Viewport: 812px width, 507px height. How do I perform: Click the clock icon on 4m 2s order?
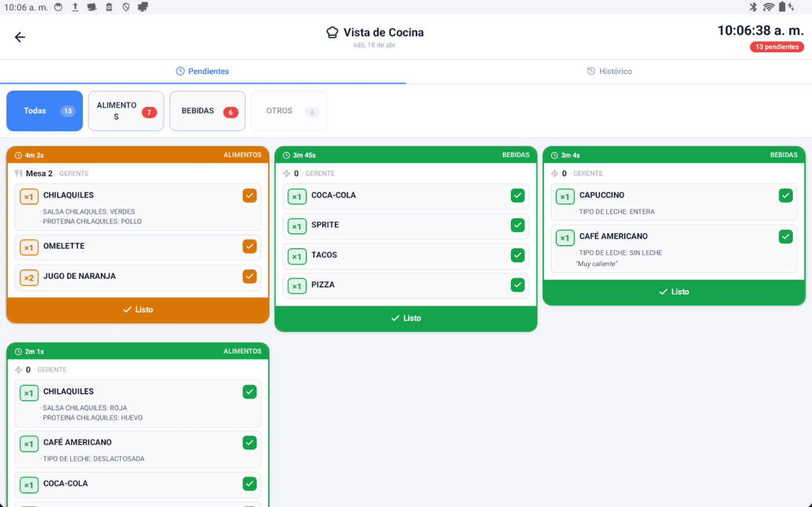(x=18, y=156)
